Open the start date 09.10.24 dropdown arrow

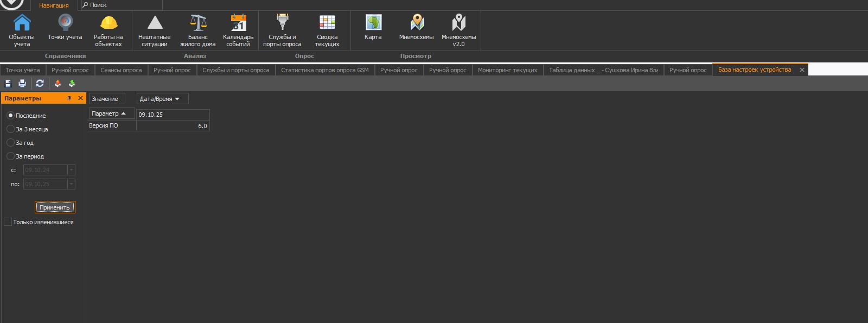click(71, 170)
